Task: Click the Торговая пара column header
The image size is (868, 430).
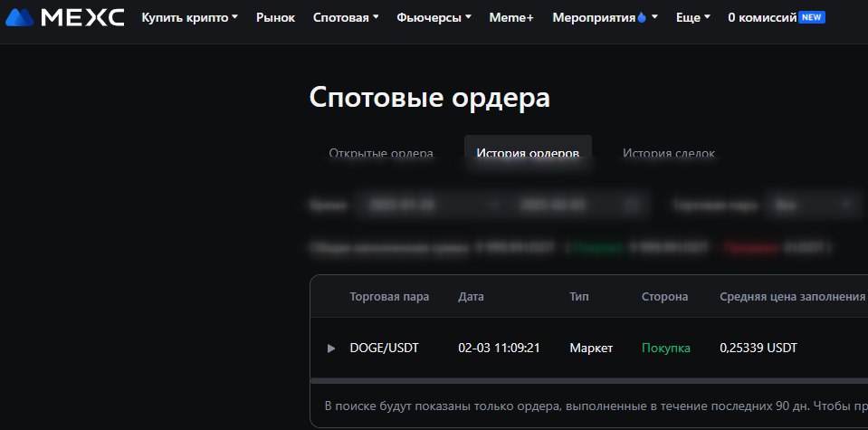Action: pyautogui.click(x=389, y=297)
